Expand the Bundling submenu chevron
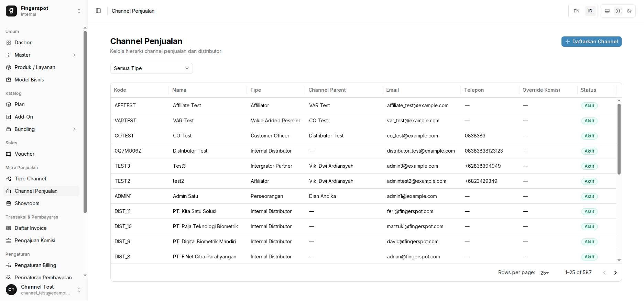Viewport: 644px width, 301px height. coord(74,129)
